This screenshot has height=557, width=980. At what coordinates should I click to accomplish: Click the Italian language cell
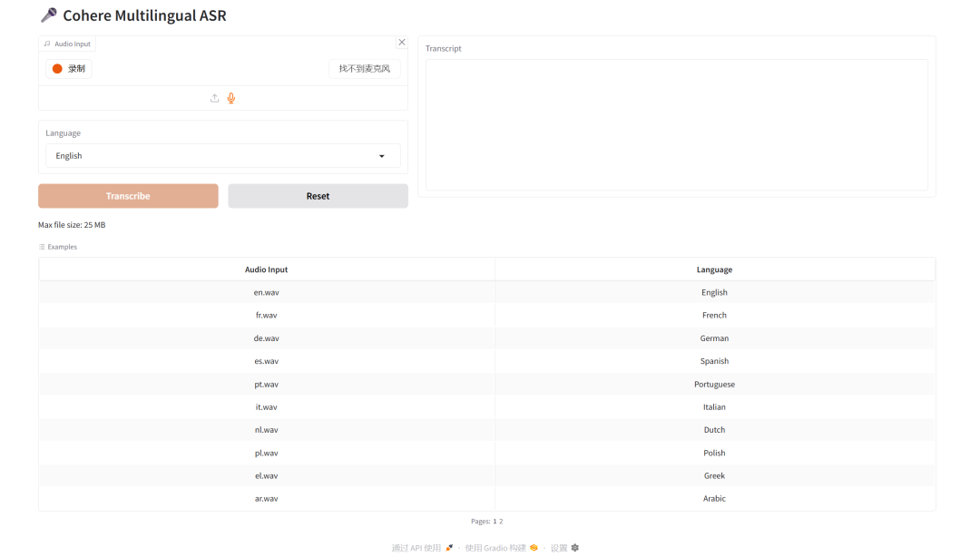714,407
